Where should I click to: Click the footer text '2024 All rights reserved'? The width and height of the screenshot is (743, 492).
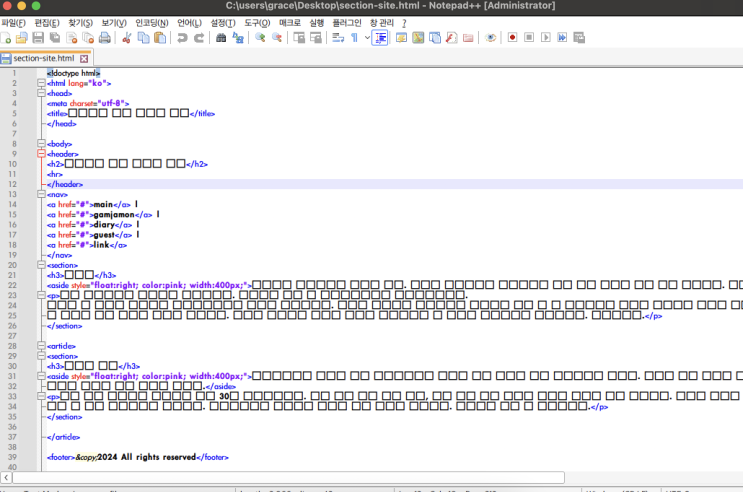pyautogui.click(x=146, y=457)
